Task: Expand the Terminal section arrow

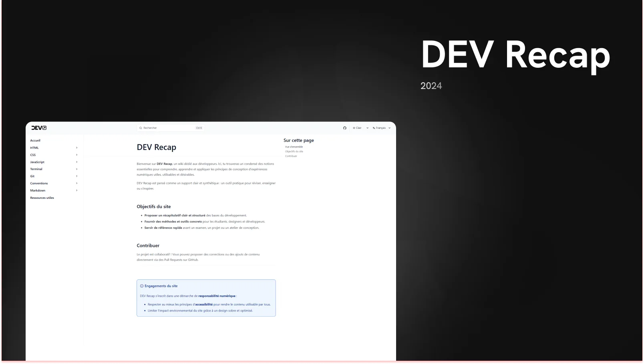Action: pyautogui.click(x=76, y=169)
